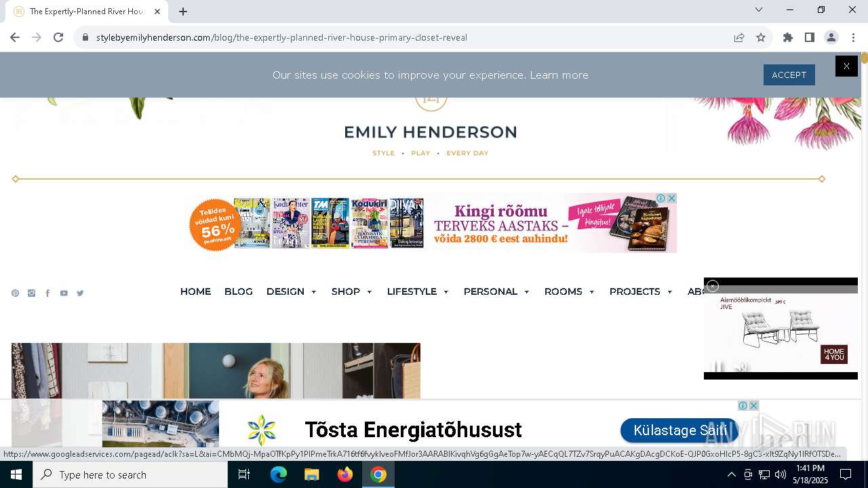
Task: Unmute the floating video ad
Action: 742,367
